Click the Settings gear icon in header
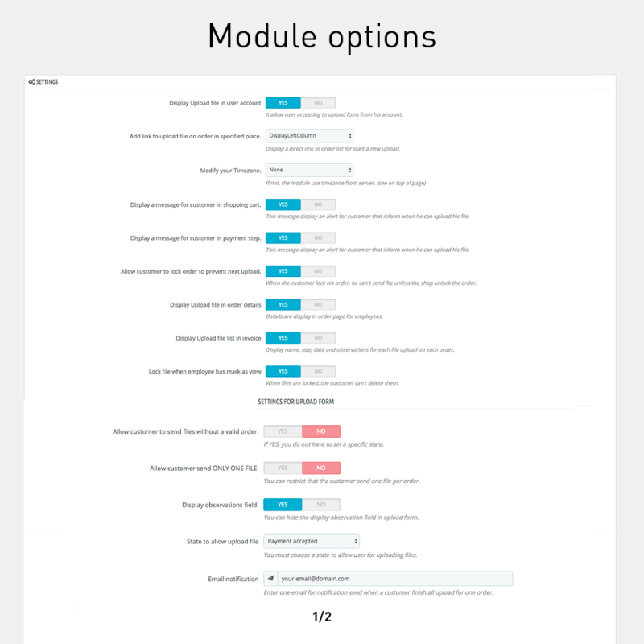The height and width of the screenshot is (644, 644). pyautogui.click(x=31, y=82)
